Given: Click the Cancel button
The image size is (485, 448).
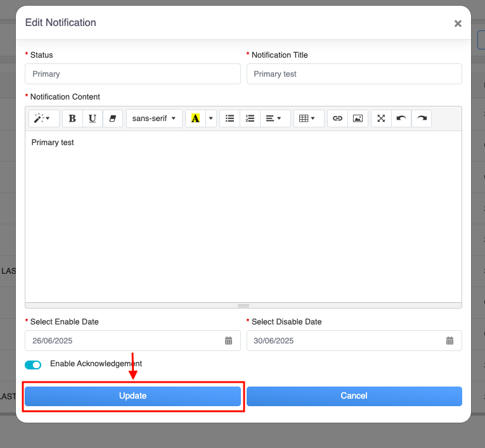Looking at the screenshot, I should tap(354, 396).
